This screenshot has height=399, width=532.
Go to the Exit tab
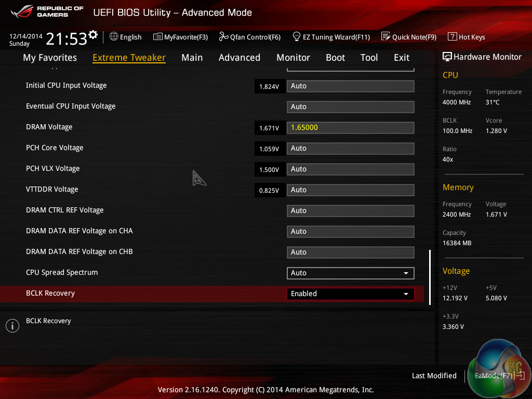pyautogui.click(x=402, y=58)
